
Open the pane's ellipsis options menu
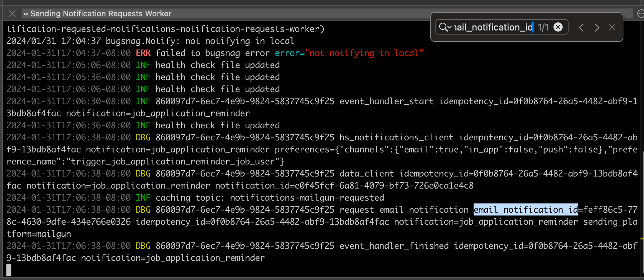coord(640,13)
